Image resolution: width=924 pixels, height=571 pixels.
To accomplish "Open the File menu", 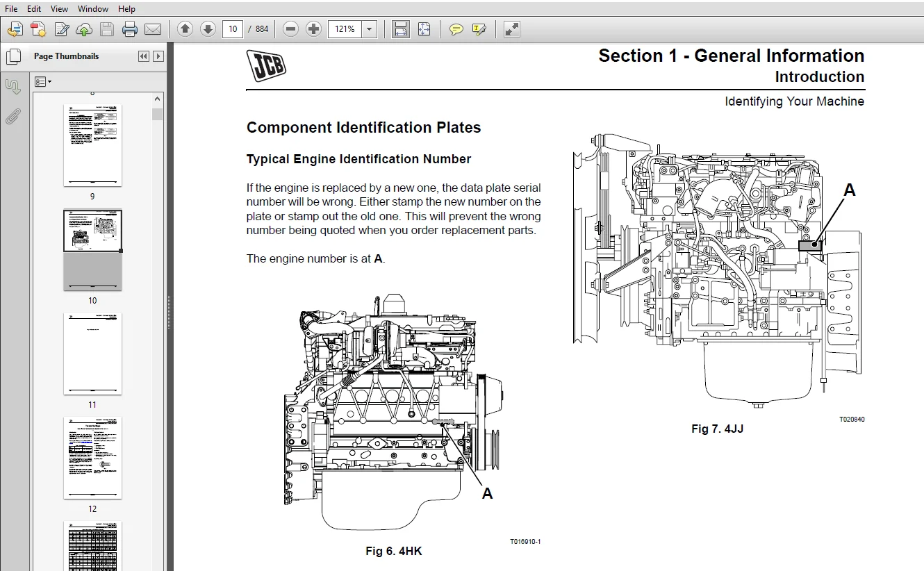I will pyautogui.click(x=11, y=9).
